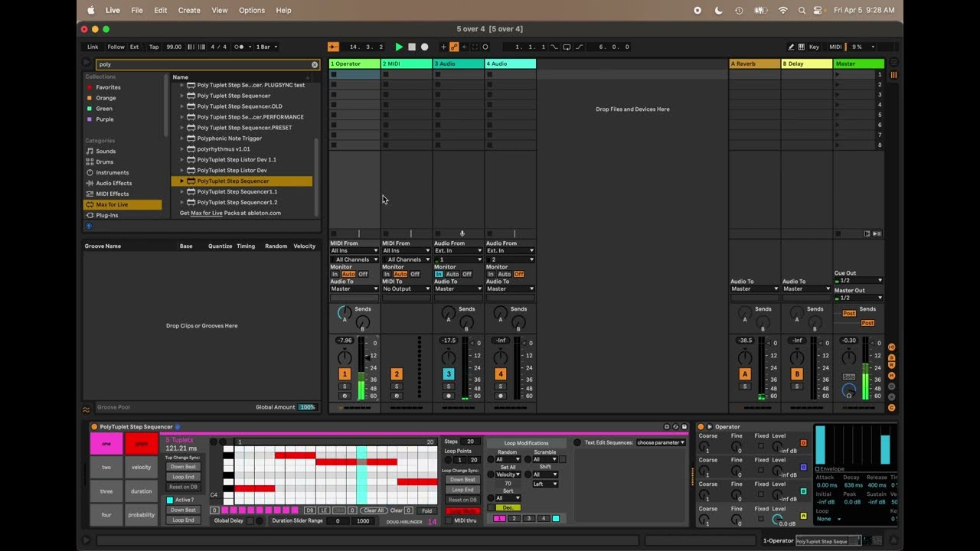
Task: Toggle PolyTuplet Step Sequencer device on/off
Action: 94,427
